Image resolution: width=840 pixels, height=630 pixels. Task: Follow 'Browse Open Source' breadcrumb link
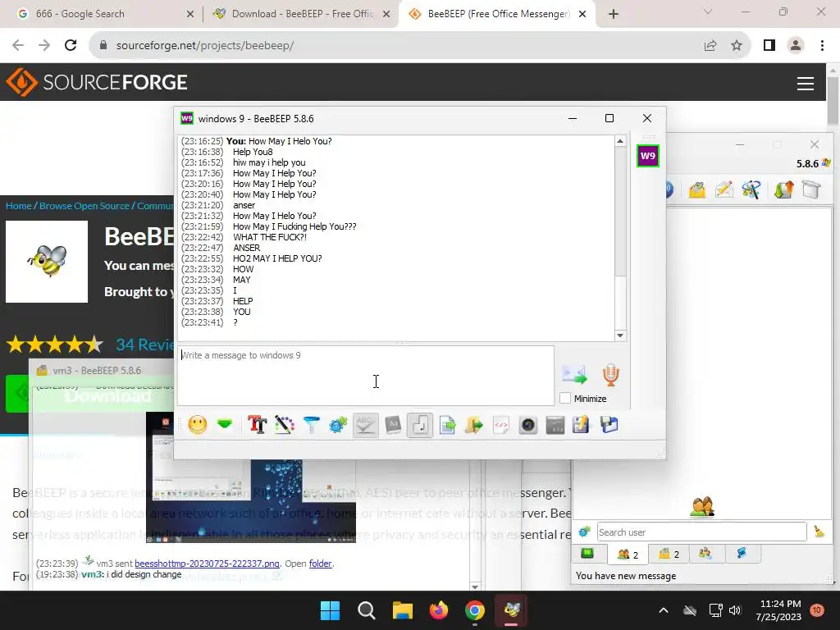84,206
